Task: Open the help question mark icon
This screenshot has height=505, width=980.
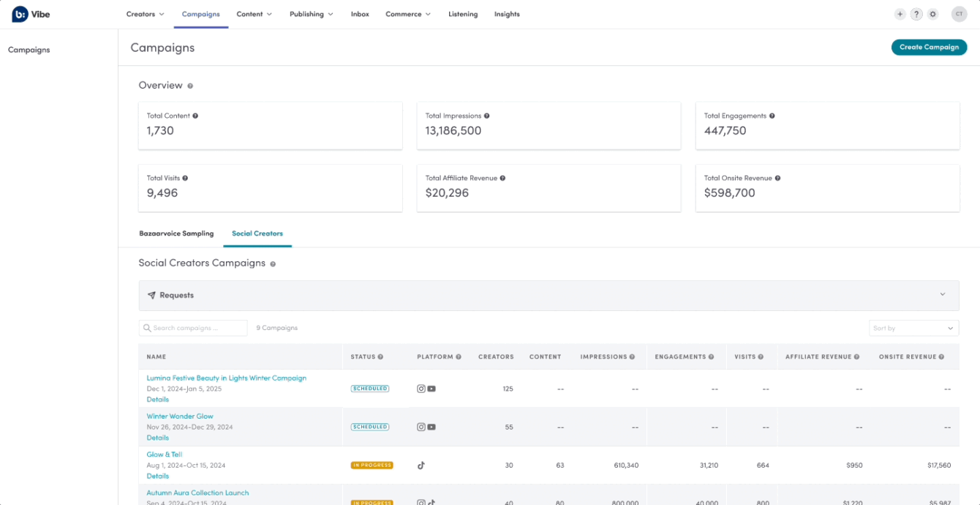Action: click(x=916, y=13)
